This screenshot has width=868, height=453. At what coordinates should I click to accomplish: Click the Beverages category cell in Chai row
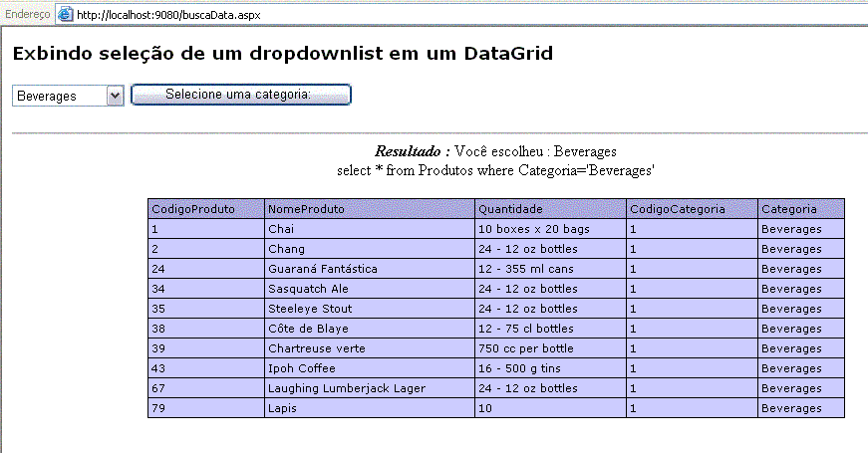pyautogui.click(x=801, y=229)
